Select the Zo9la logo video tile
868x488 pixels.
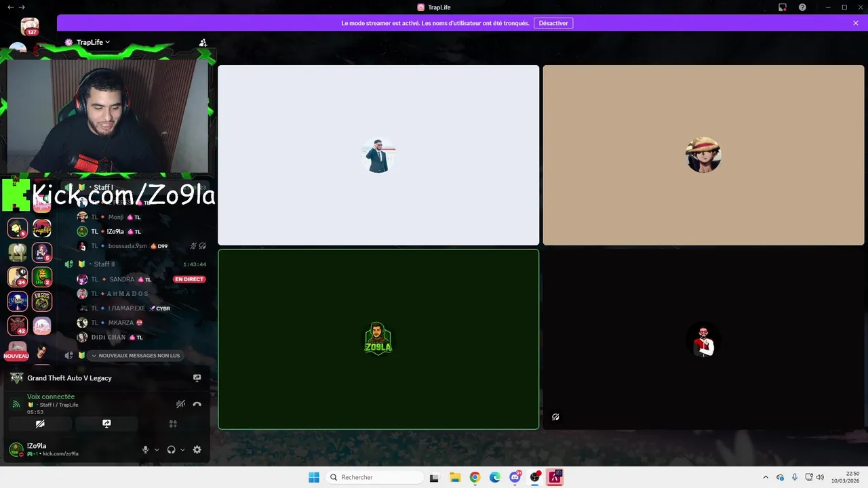378,339
